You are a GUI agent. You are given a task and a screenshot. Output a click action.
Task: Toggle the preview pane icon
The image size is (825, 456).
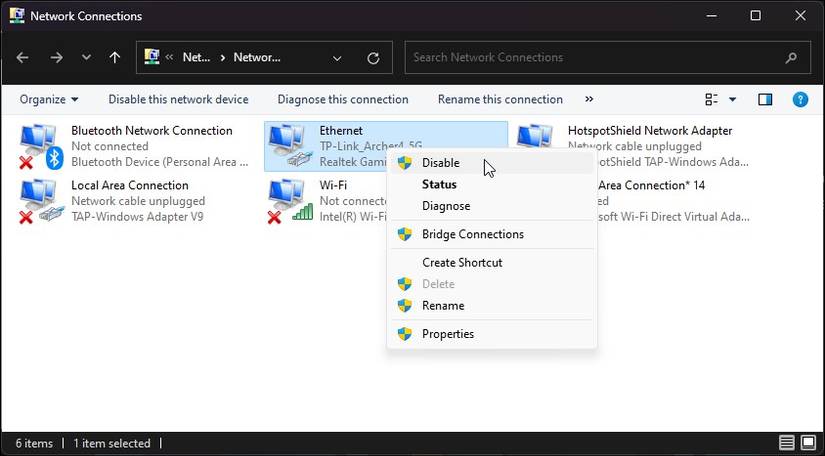[x=765, y=99]
